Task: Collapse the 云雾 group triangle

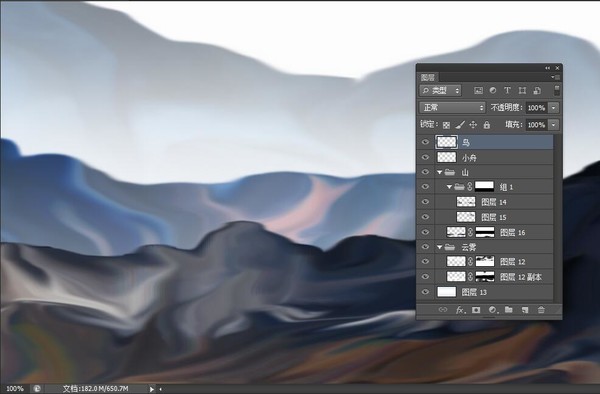Action: point(440,247)
